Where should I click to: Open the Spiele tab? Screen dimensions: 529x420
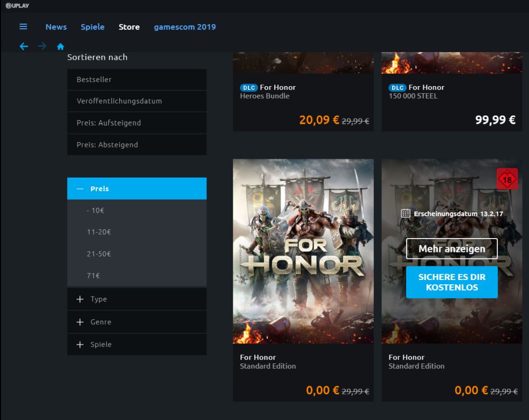tap(93, 27)
